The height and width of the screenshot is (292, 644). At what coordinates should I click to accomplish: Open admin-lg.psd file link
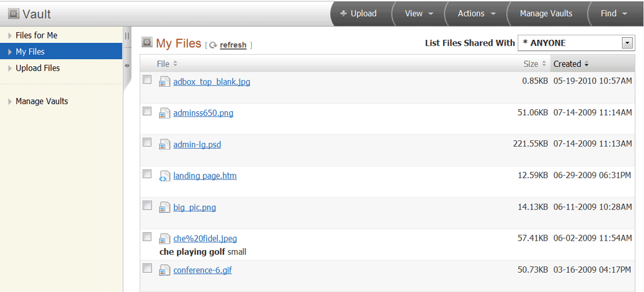[197, 145]
